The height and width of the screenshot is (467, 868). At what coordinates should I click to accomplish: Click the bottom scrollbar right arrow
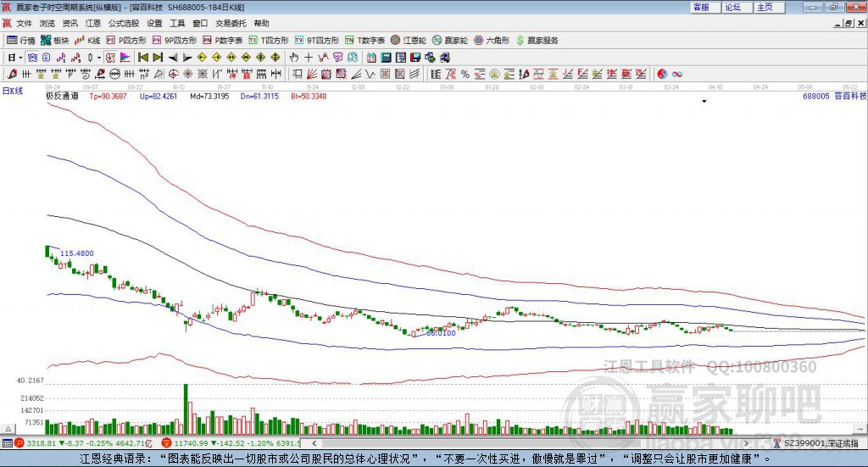747,443
